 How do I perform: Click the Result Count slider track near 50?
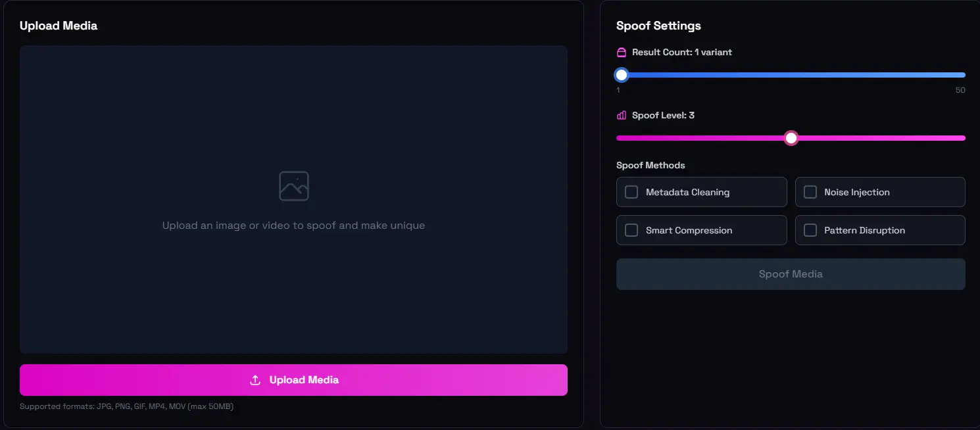click(x=959, y=75)
